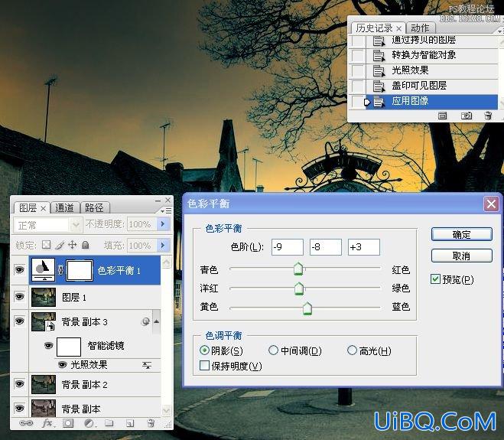The width and height of the screenshot is (504, 440).
Task: Click the 青色-红色 slider handle
Action: [298, 269]
